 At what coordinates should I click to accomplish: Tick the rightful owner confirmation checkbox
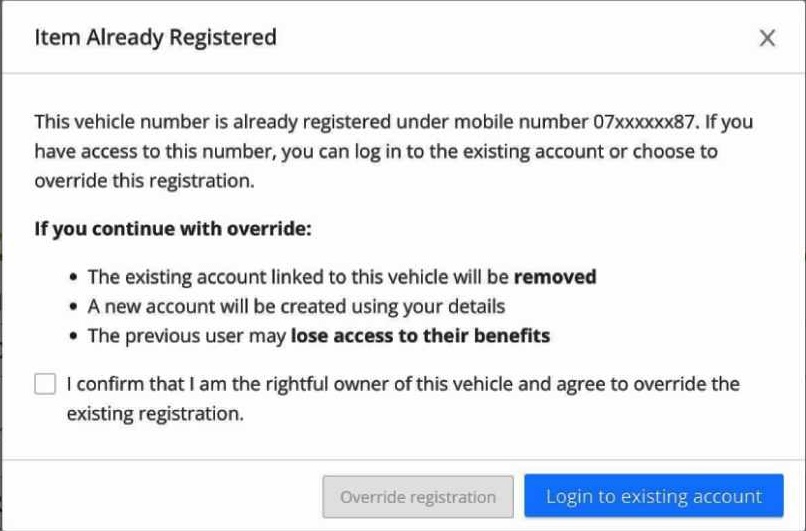[45, 384]
